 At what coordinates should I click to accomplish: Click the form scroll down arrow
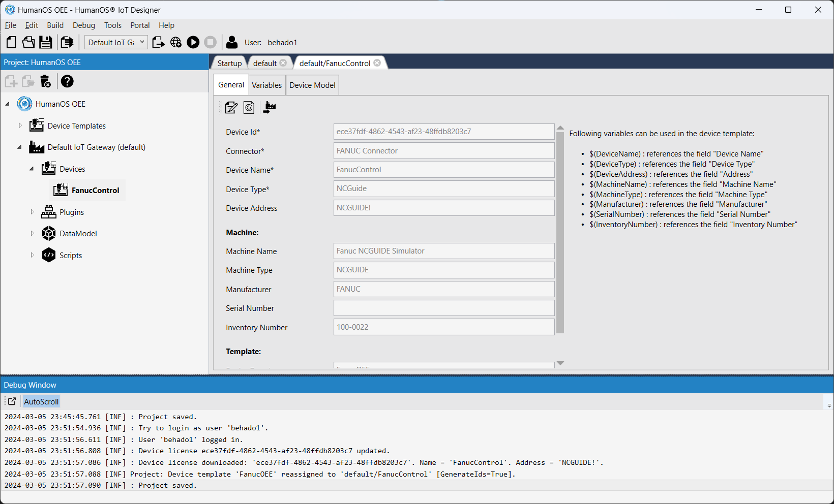pos(560,363)
